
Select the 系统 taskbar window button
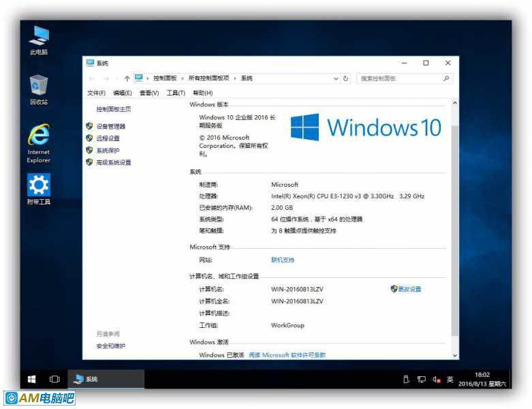coord(106,379)
